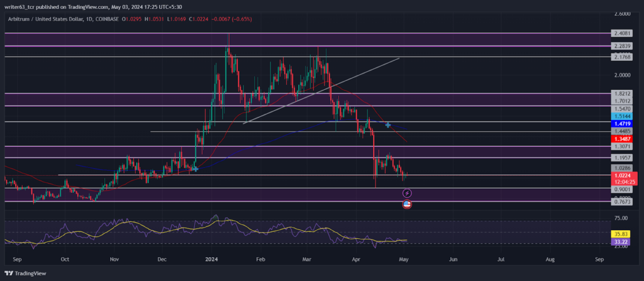Viewport: 644px width, 281px height.
Task: Click the 0.9001 price label
Action: tap(621, 190)
